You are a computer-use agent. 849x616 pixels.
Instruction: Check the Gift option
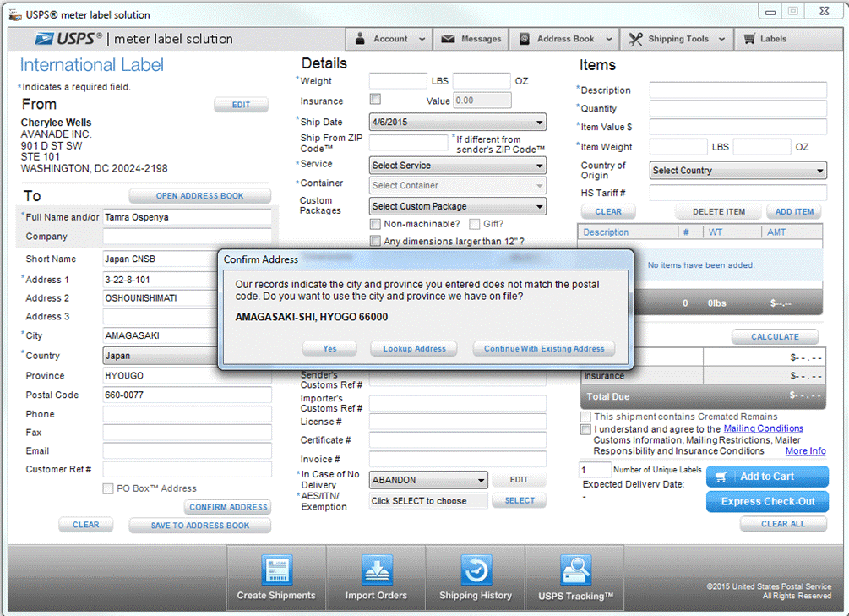474,224
